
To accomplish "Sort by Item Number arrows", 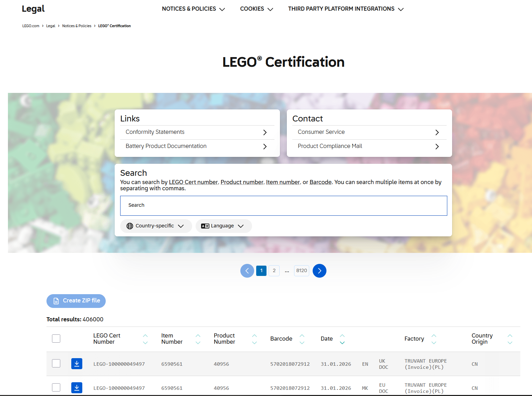I will click(x=198, y=339).
